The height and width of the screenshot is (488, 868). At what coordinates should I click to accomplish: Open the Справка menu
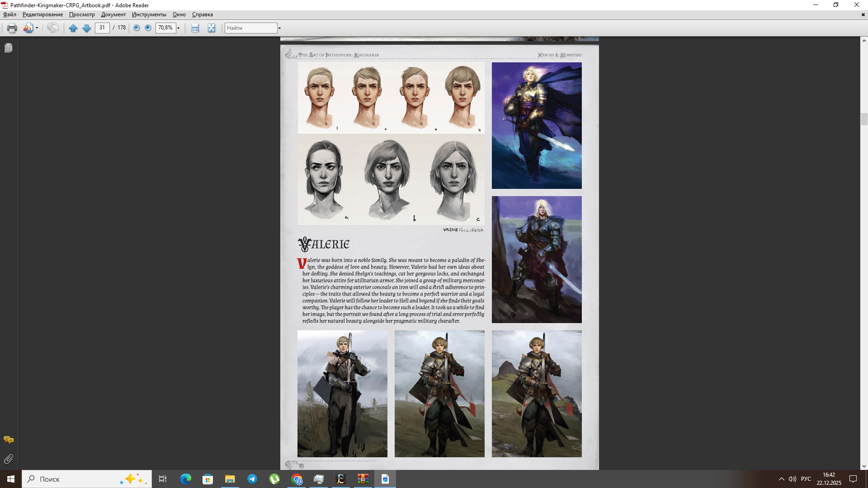202,14
